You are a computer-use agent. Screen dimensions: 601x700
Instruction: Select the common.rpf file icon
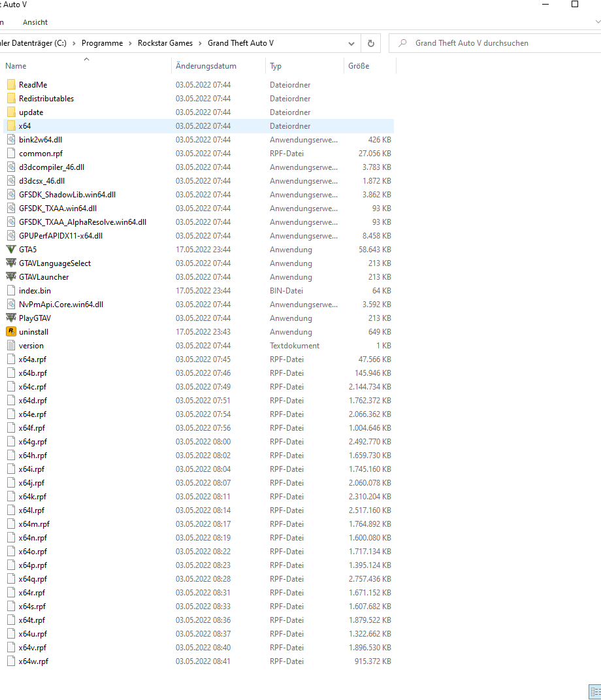click(11, 153)
